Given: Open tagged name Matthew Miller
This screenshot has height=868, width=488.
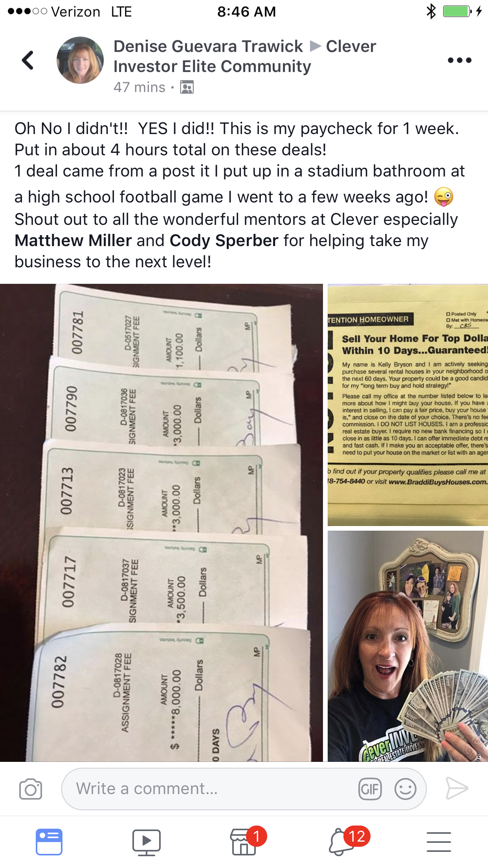Looking at the screenshot, I should [x=73, y=241].
